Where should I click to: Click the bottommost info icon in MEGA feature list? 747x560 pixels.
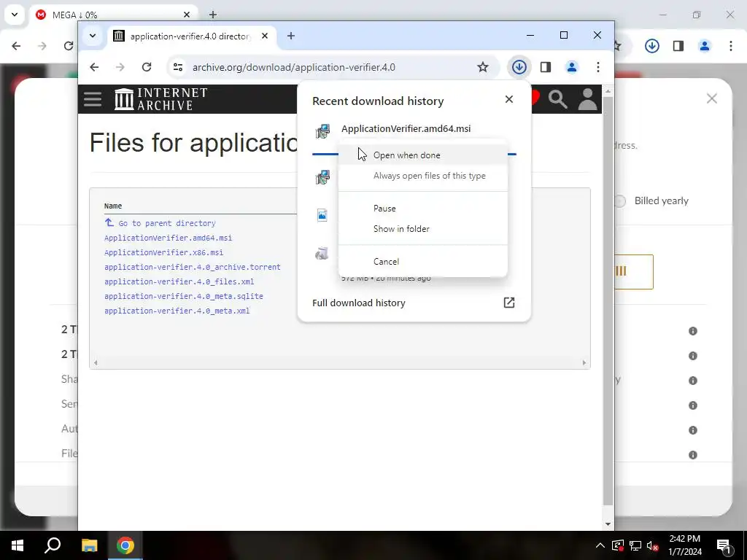coord(693,455)
